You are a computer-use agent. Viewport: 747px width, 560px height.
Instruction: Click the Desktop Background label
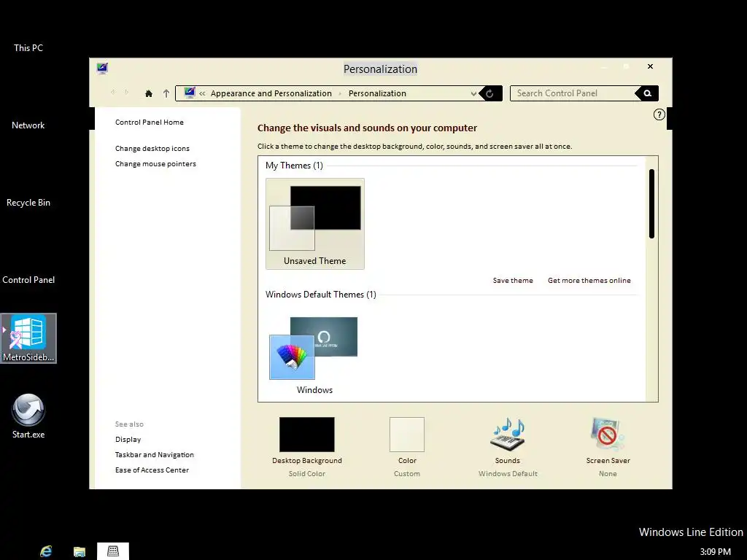click(x=307, y=461)
